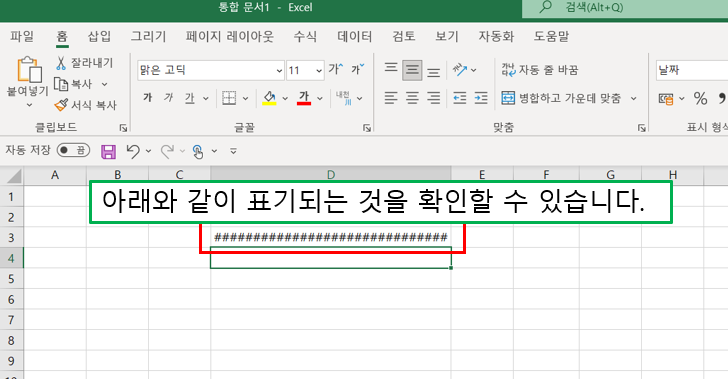Undo the last action
This screenshot has width=728, height=379.
133,151
